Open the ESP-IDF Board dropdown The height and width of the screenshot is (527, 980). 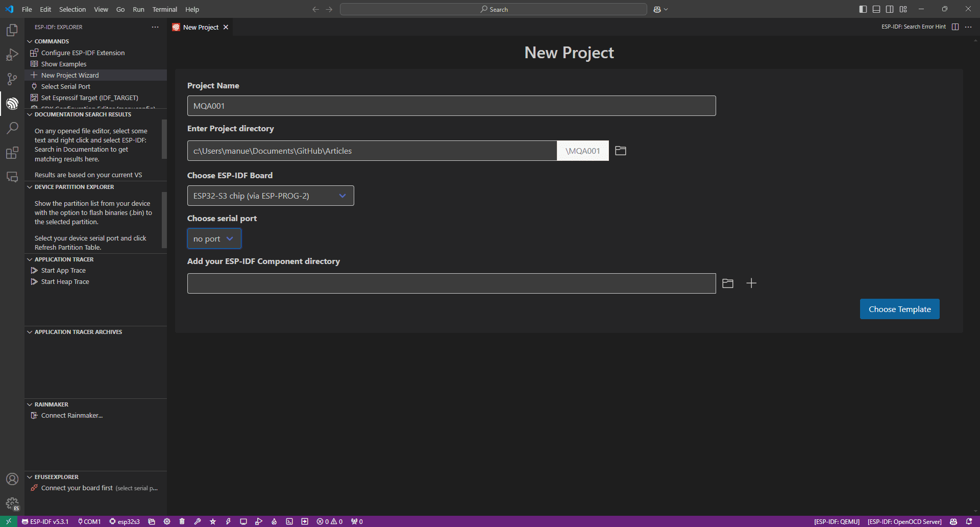pos(271,196)
